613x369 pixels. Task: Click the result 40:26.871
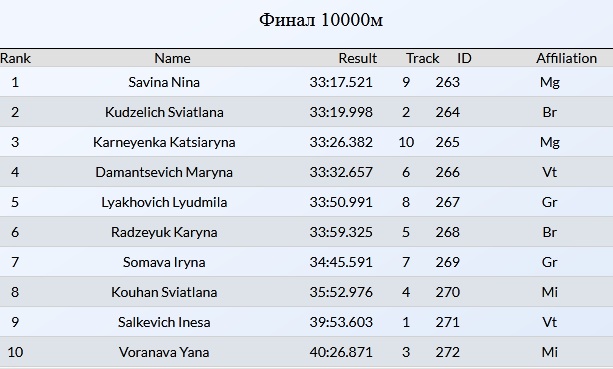coord(341,352)
